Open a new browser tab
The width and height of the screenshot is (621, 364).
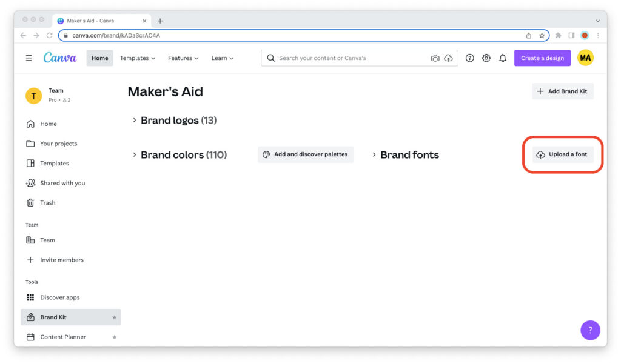coord(160,21)
